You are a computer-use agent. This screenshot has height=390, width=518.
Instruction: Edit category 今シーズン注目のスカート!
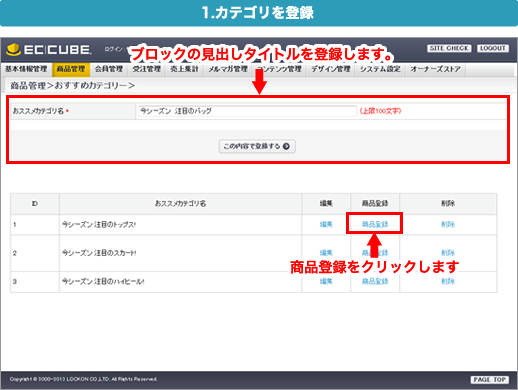(x=326, y=253)
